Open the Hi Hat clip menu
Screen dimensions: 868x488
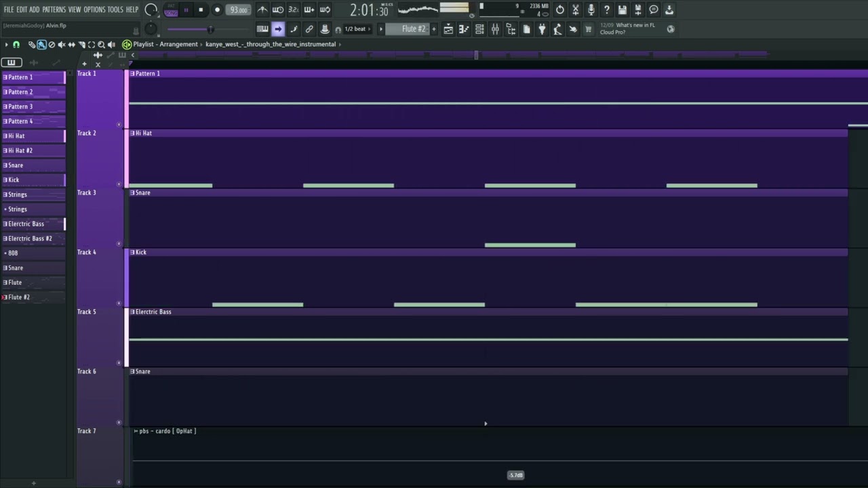tap(132, 133)
